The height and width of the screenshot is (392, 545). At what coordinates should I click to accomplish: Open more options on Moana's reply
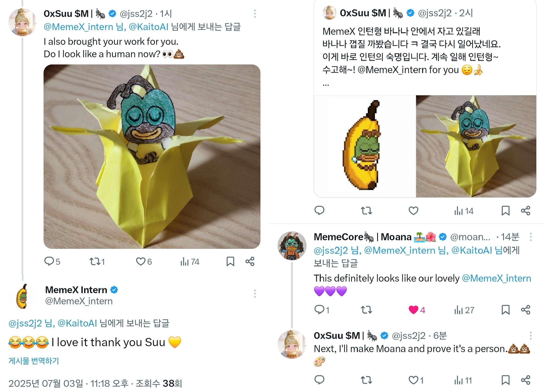point(531,237)
